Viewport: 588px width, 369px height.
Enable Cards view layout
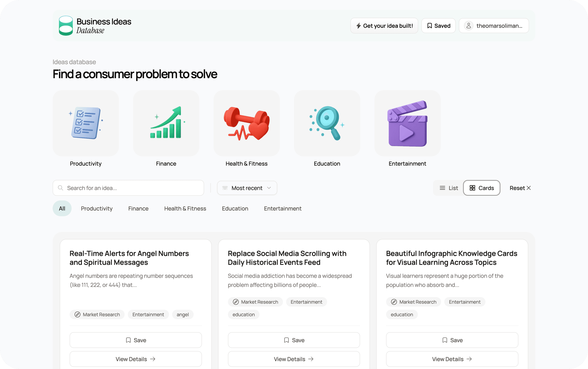pyautogui.click(x=481, y=188)
